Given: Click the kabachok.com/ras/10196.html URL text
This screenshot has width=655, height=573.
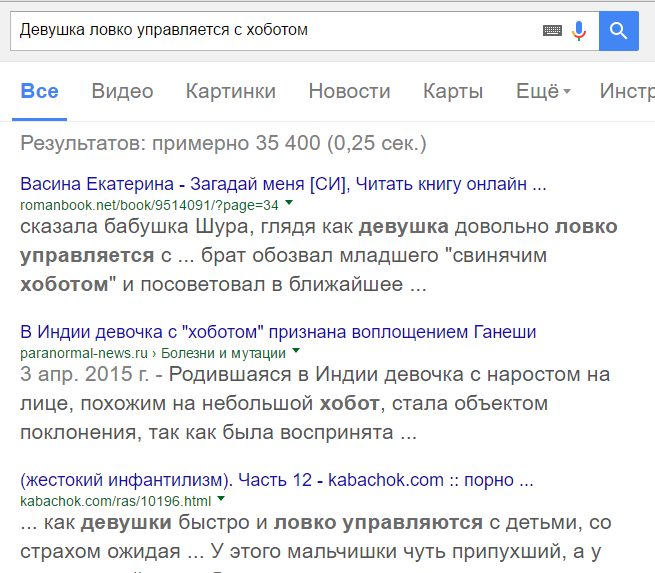Looking at the screenshot, I should 115,500.
